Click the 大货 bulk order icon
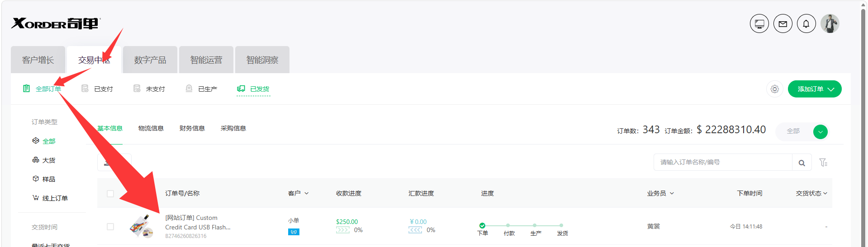Viewport: 868px width, 247px height. point(36,160)
